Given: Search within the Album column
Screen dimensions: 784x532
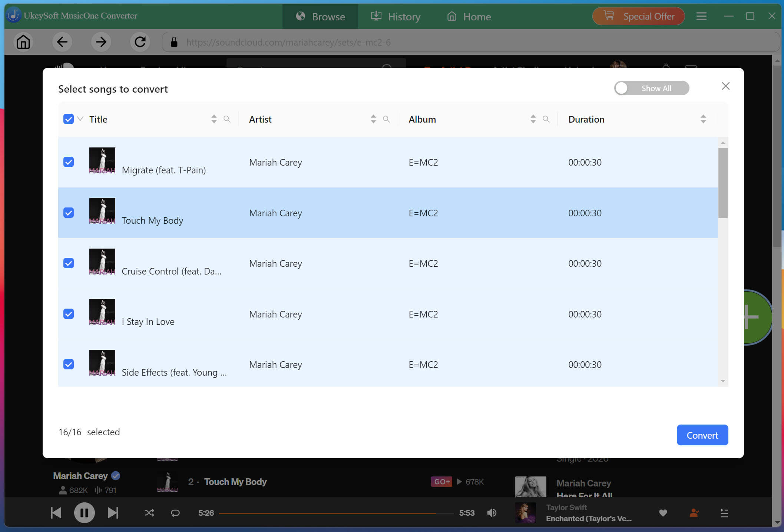Looking at the screenshot, I should coord(546,119).
